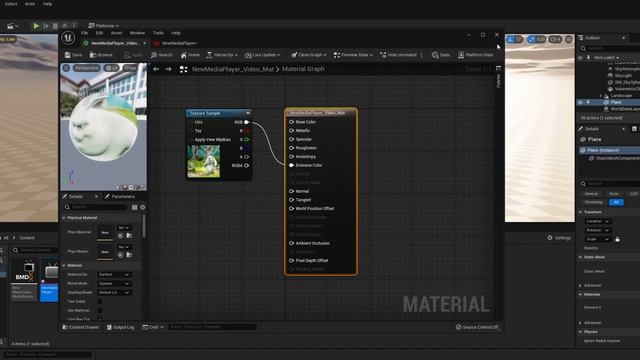Open the Asset menu

[x=117, y=33]
